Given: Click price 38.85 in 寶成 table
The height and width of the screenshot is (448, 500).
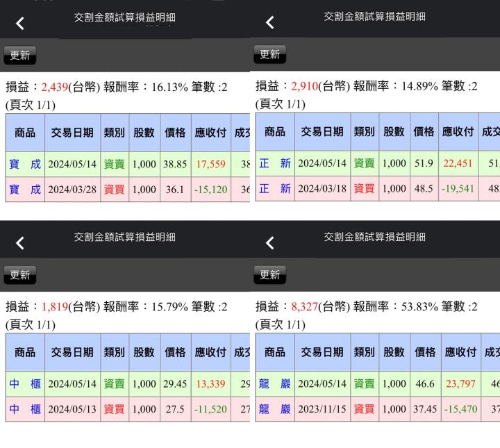Looking at the screenshot, I should pyautogui.click(x=175, y=164).
